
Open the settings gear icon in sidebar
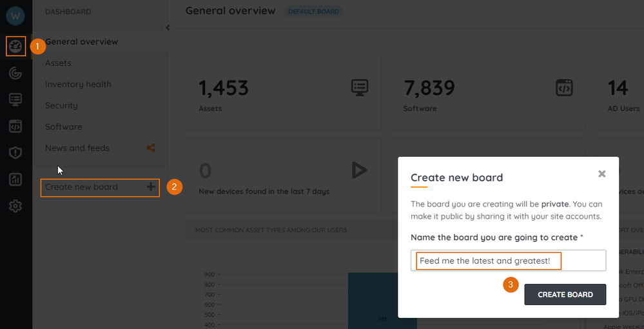pyautogui.click(x=15, y=206)
